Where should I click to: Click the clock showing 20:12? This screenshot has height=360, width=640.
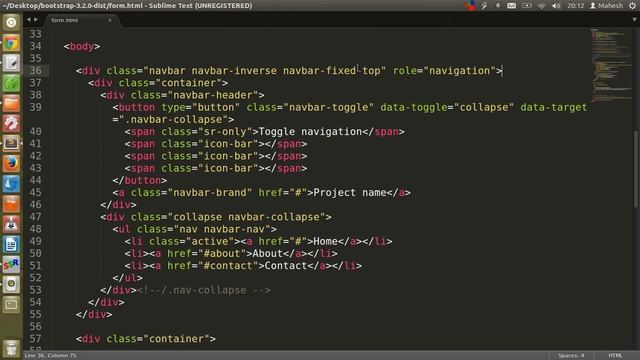coord(576,5)
